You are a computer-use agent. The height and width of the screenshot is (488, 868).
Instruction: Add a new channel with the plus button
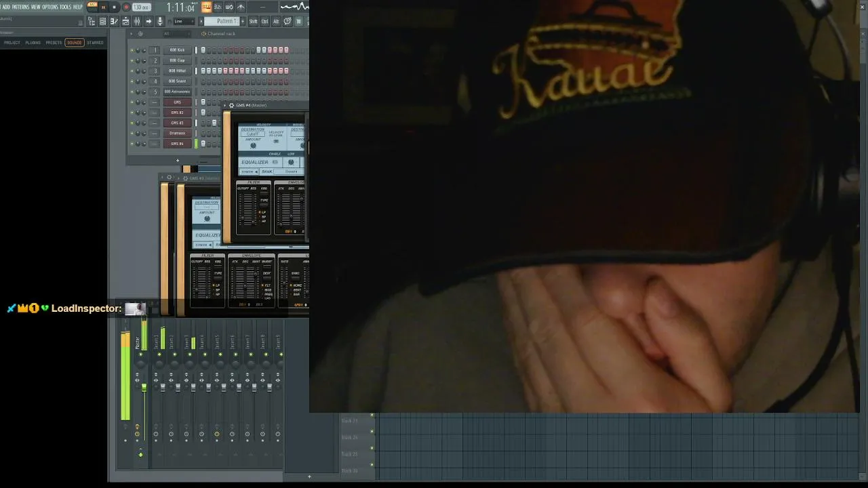coord(178,161)
